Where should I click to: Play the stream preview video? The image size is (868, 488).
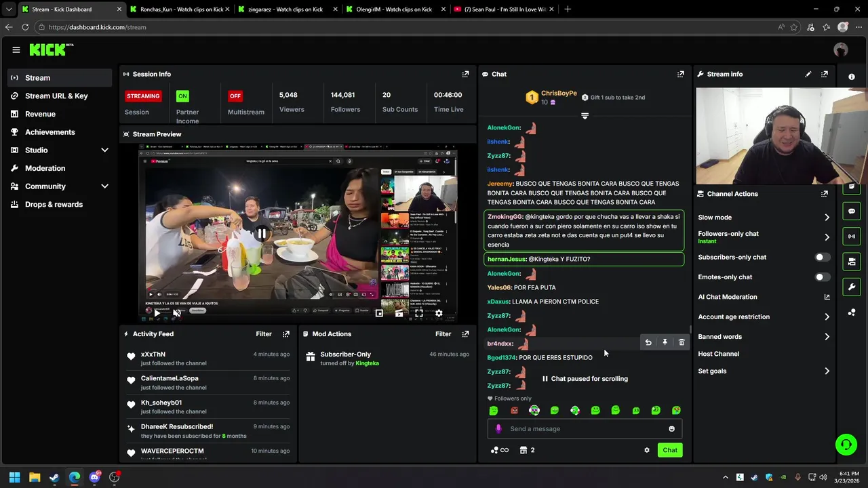(157, 313)
